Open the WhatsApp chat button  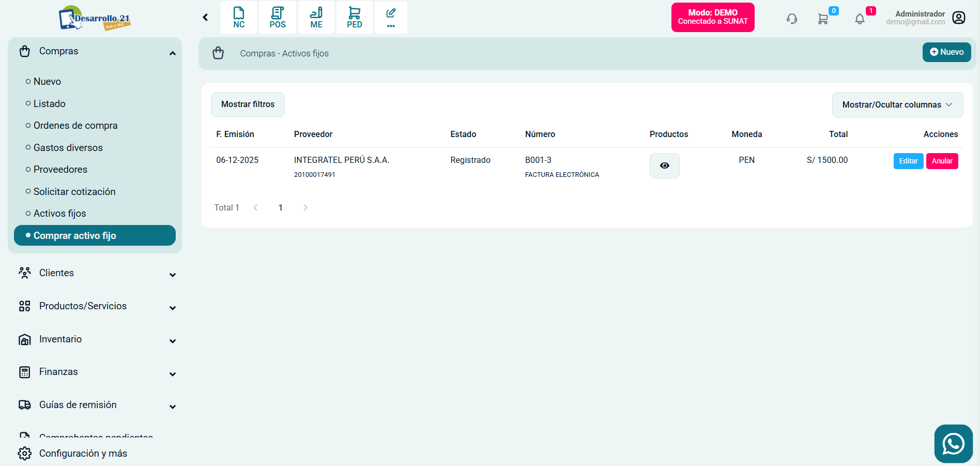click(x=953, y=444)
